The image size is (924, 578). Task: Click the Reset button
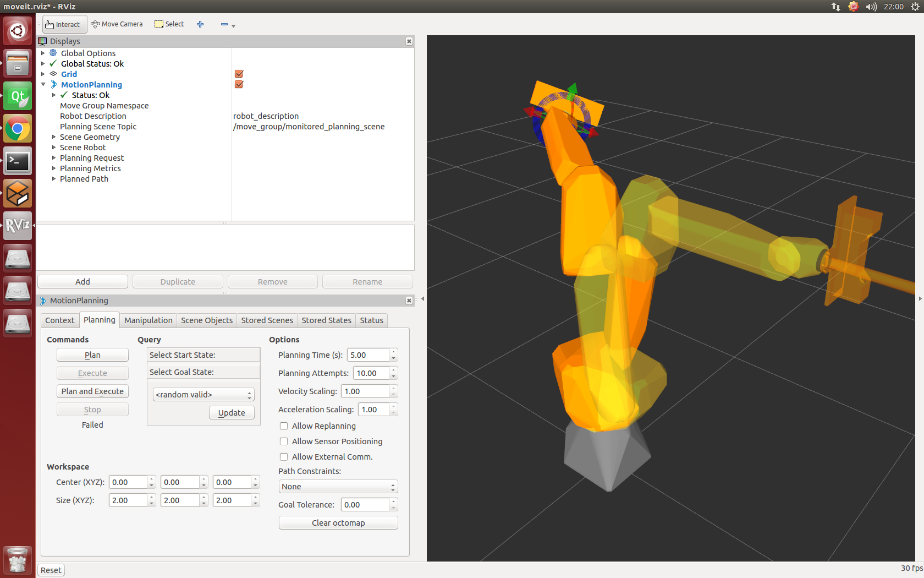click(x=51, y=570)
